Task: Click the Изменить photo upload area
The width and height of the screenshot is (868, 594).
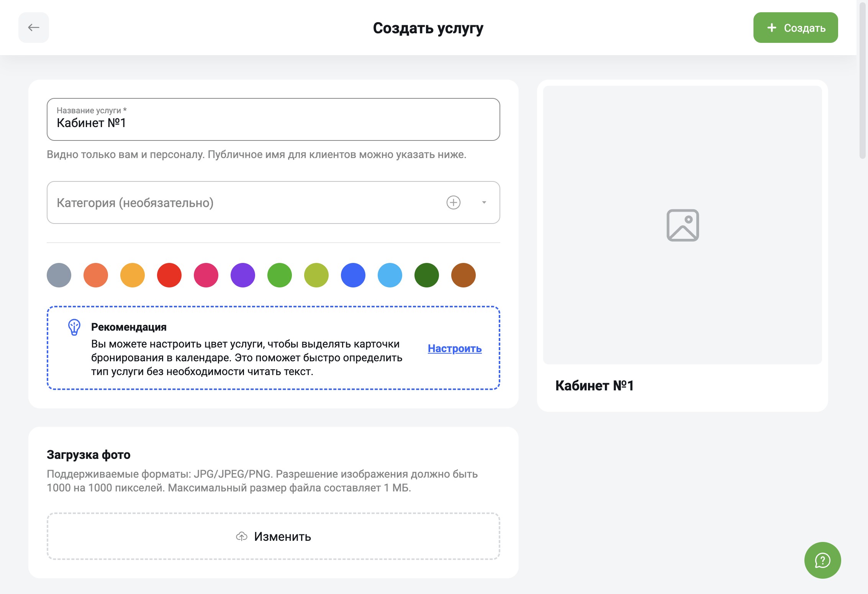Action: 274,537
